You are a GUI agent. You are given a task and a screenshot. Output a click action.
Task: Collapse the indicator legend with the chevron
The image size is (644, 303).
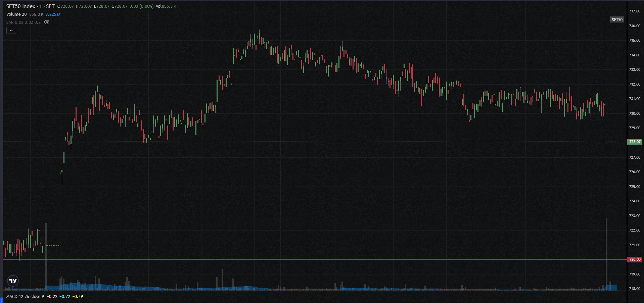click(x=11, y=31)
